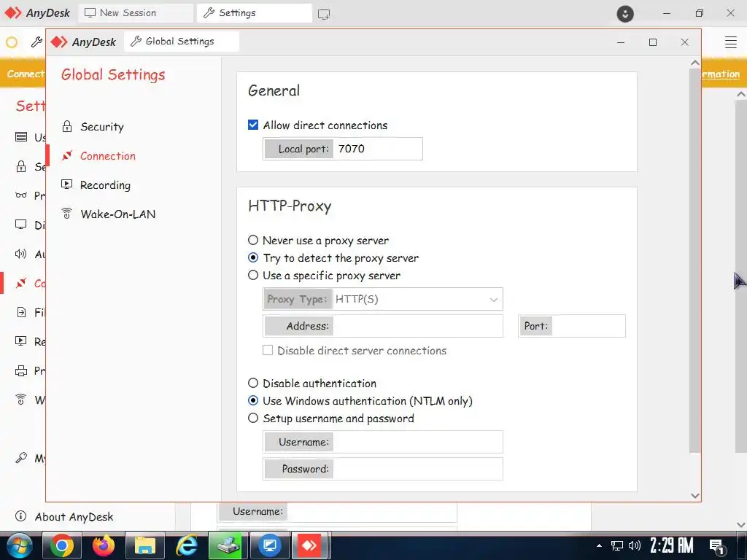Select Use Windows authentication (NTLM only)
Viewport: 747px width, 560px height.
(x=253, y=400)
